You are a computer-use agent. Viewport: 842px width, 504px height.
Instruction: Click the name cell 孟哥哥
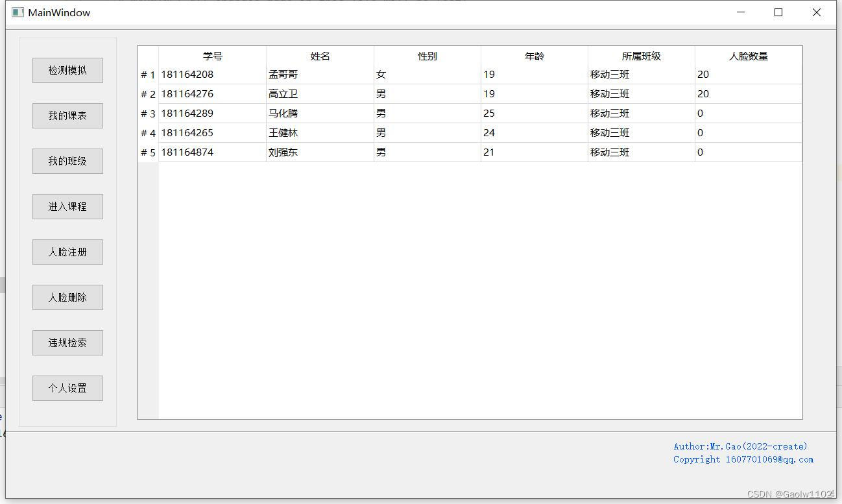coord(320,75)
